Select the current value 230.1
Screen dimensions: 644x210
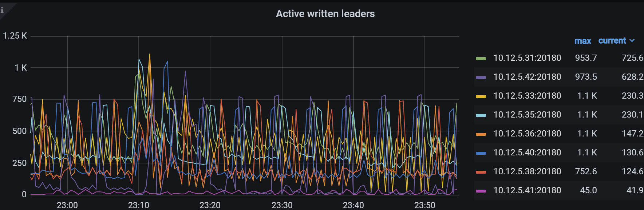[632, 115]
